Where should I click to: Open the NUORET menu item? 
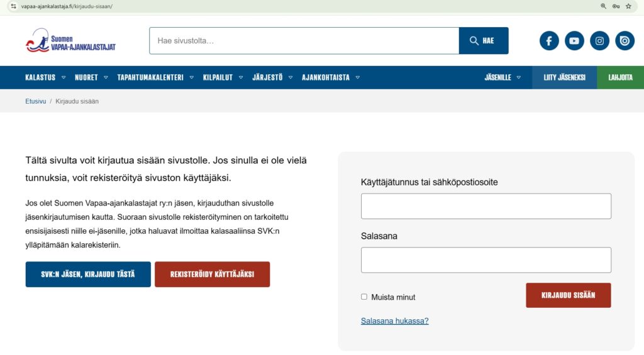tap(86, 77)
